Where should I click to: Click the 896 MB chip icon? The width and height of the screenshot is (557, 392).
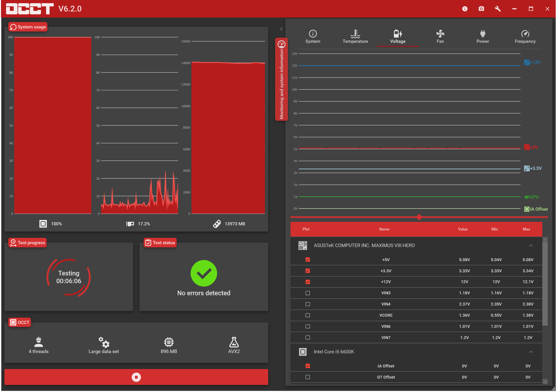(169, 342)
